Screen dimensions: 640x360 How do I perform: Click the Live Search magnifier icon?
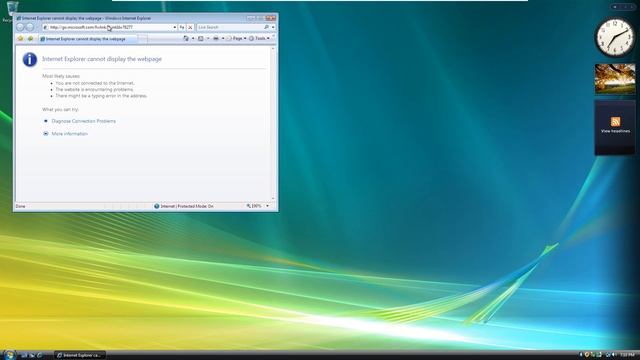click(x=267, y=27)
